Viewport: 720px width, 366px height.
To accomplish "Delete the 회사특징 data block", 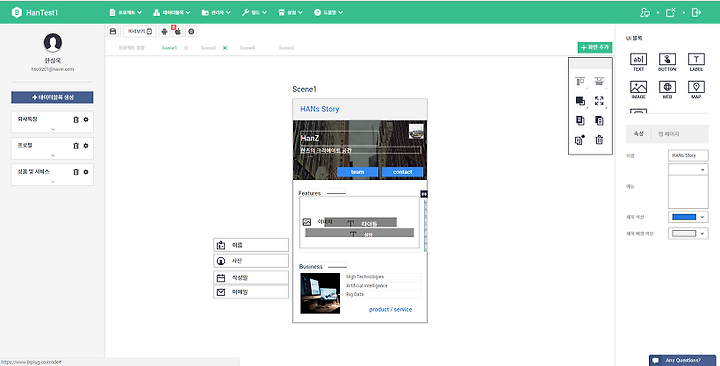I will pyautogui.click(x=76, y=120).
